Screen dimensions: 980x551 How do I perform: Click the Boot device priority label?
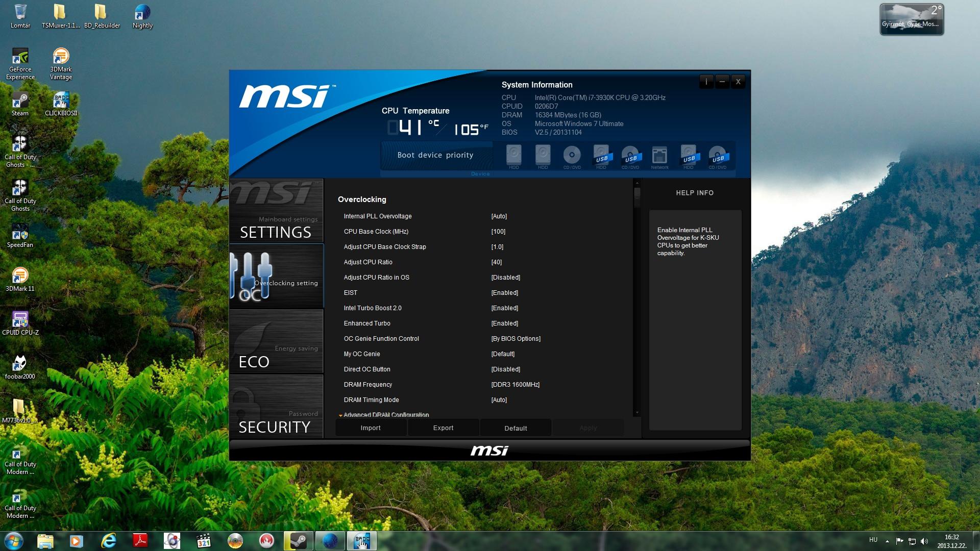coord(435,155)
